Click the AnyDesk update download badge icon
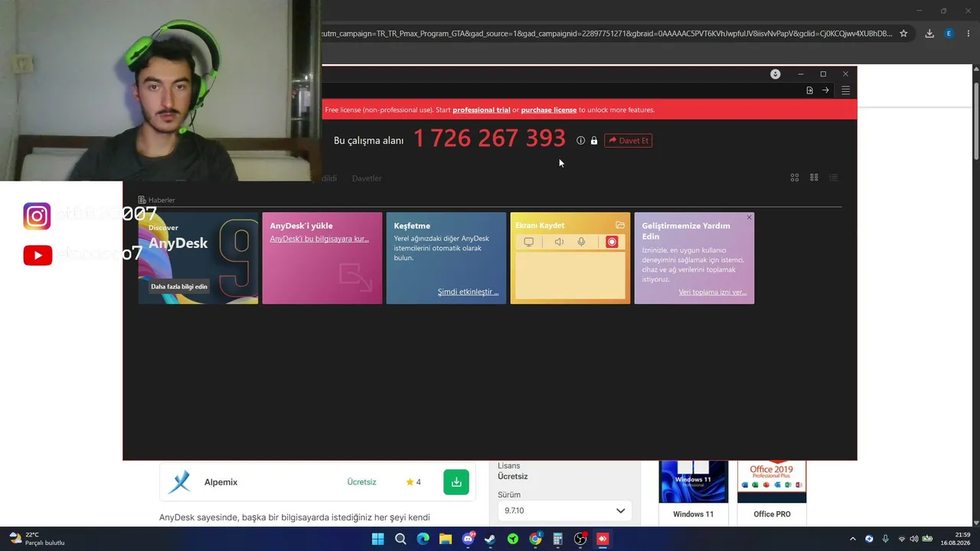Image resolution: width=980 pixels, height=551 pixels. (776, 74)
